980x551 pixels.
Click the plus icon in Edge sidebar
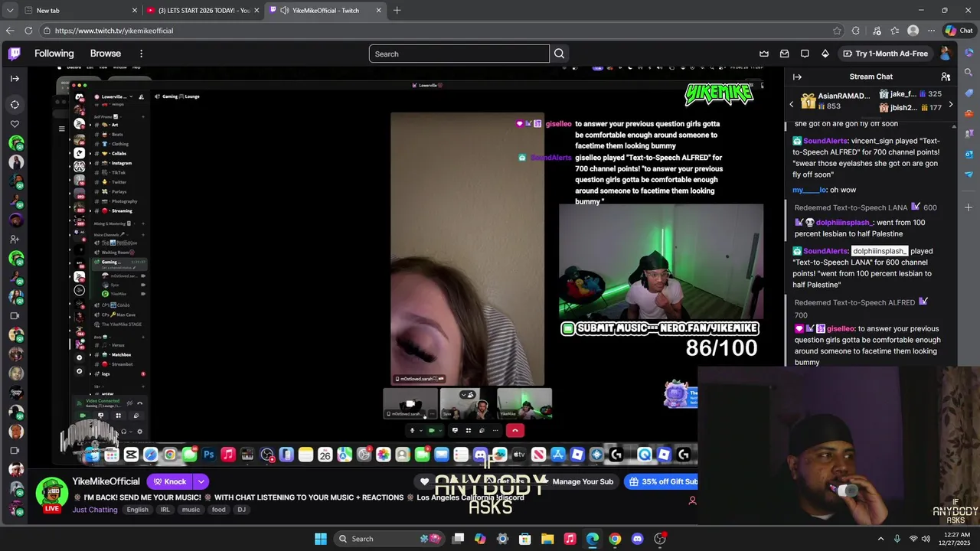point(969,207)
